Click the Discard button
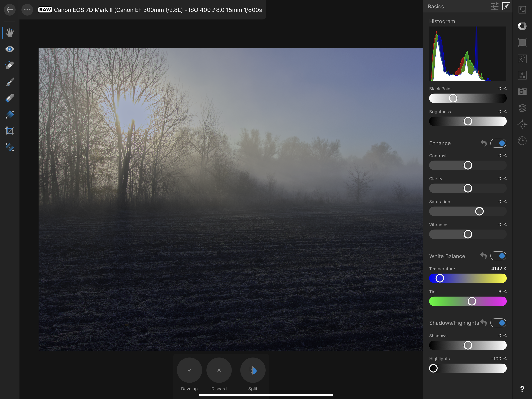The image size is (532, 399). (219, 370)
